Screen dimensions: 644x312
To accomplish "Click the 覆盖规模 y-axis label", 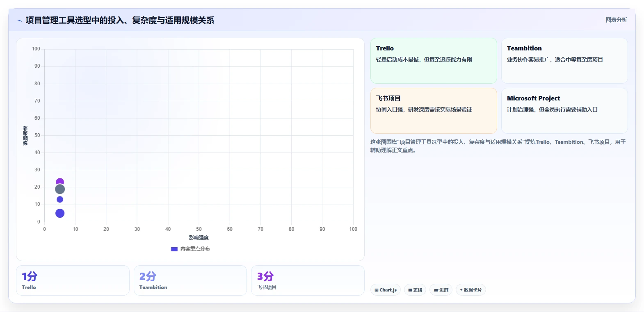I will [25, 136].
